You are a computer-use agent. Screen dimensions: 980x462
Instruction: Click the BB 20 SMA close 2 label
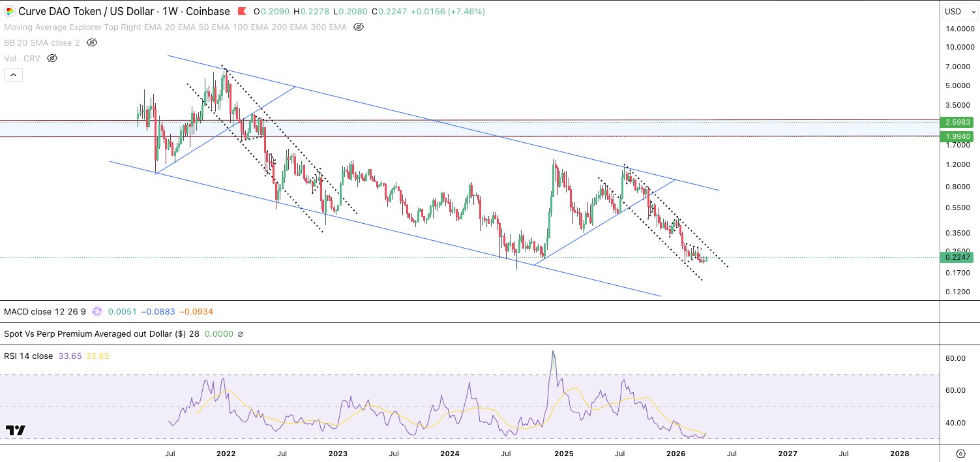(x=43, y=42)
